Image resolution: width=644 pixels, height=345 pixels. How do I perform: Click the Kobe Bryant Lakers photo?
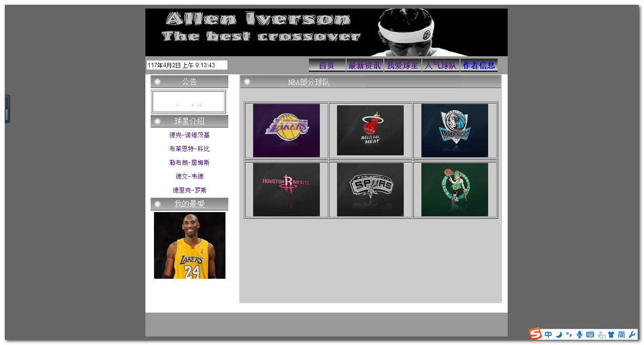pos(190,245)
